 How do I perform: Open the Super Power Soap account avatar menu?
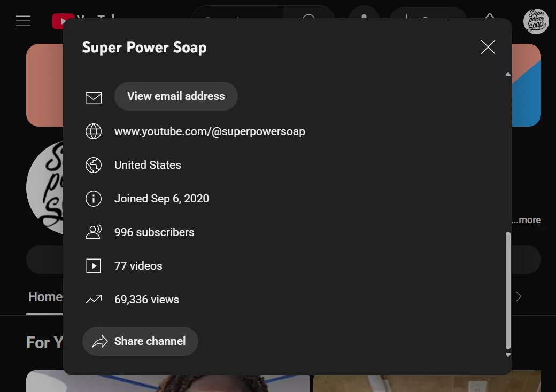coord(536,21)
